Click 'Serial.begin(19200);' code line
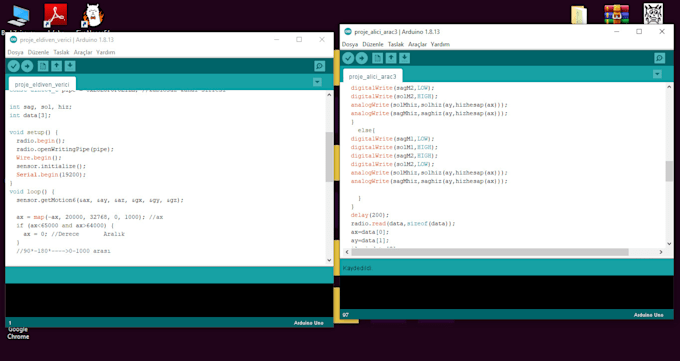 coord(51,174)
